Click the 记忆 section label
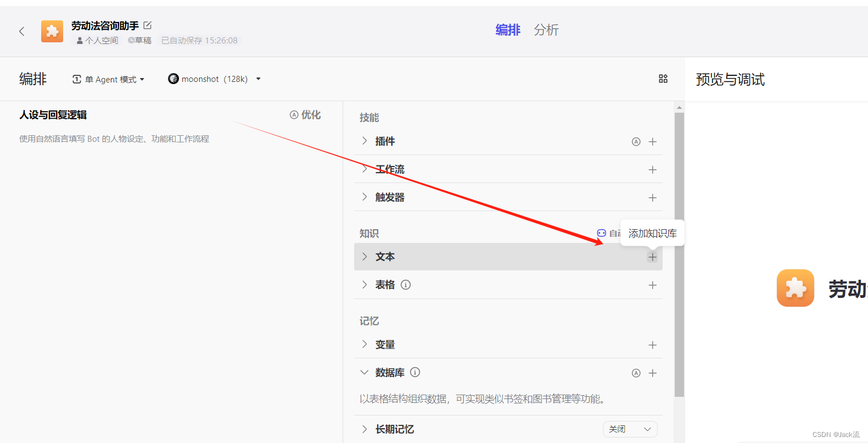Screen dimensions: 868x443 (369, 321)
